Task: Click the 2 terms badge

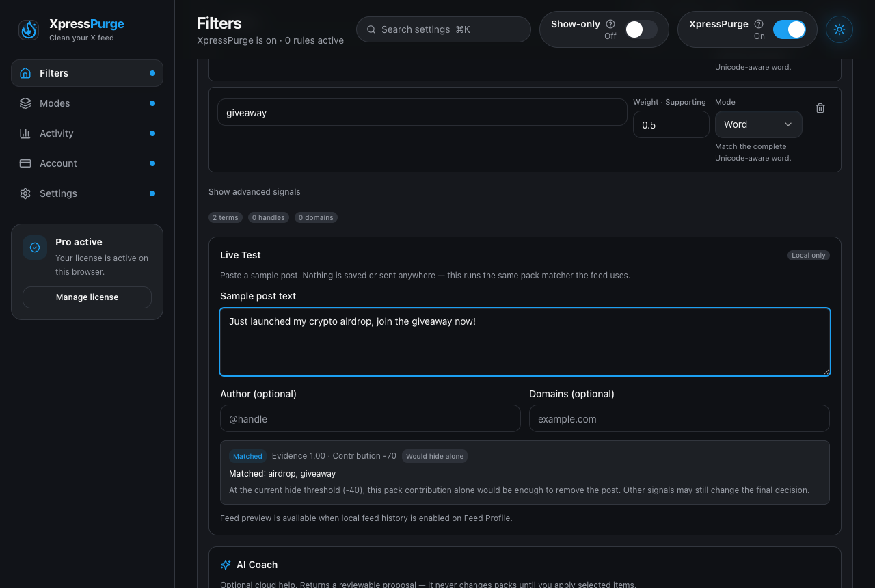Action: [226, 217]
